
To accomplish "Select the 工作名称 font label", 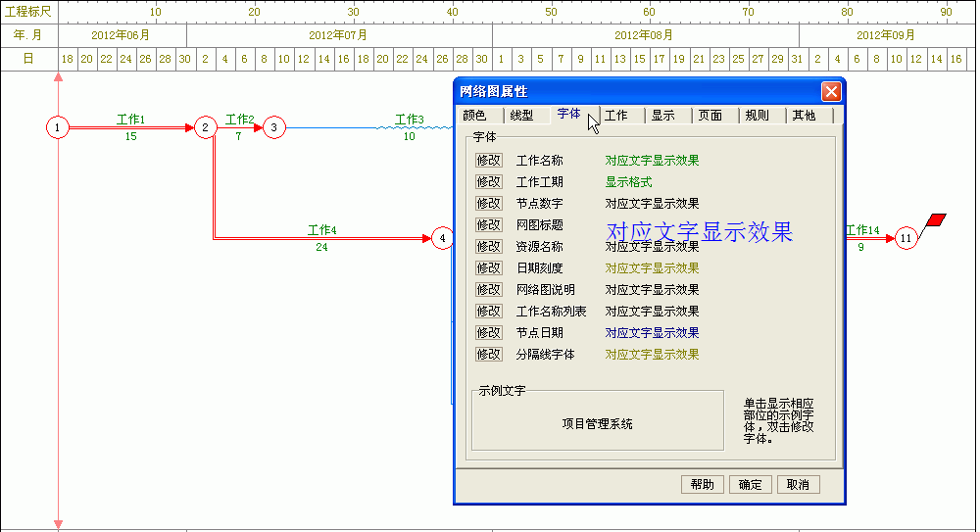I will 539,161.
